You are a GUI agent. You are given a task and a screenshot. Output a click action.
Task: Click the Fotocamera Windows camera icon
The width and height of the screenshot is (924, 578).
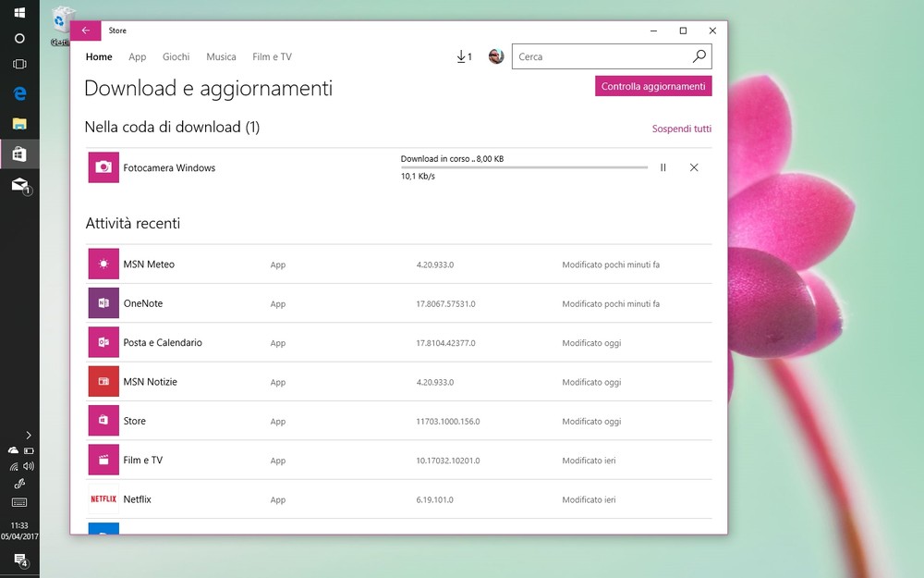pos(103,167)
